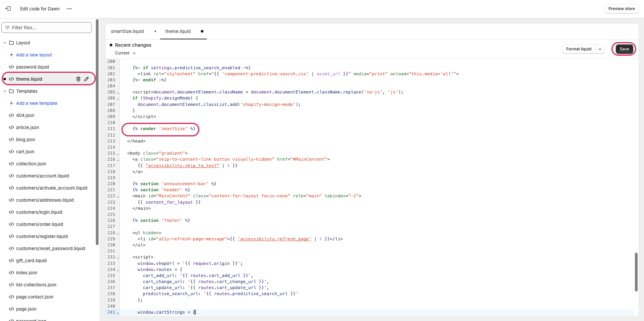
Task: Click the section 'announcement-bar' line
Action: (174, 184)
